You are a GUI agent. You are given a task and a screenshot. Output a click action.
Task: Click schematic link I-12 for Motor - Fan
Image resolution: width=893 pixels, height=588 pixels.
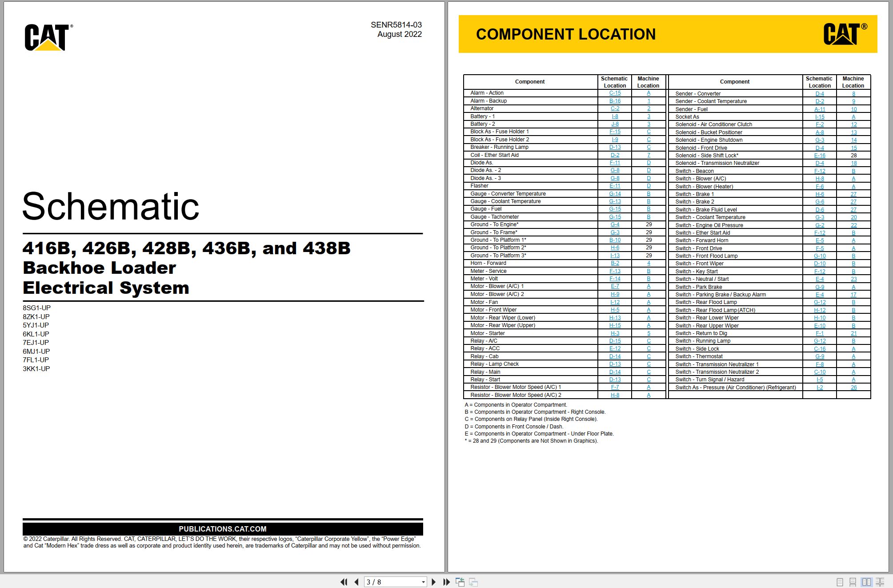tap(615, 302)
